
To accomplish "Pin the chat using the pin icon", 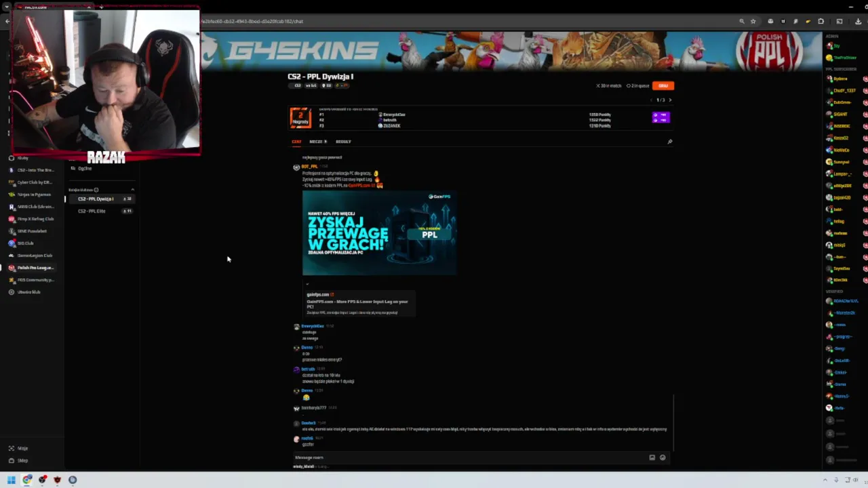I will (x=669, y=142).
